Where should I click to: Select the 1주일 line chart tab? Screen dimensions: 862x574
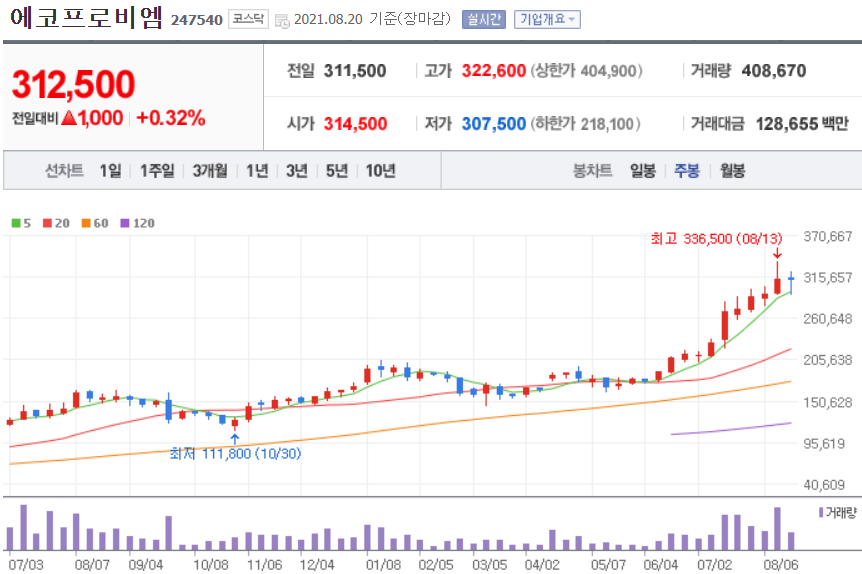(157, 171)
